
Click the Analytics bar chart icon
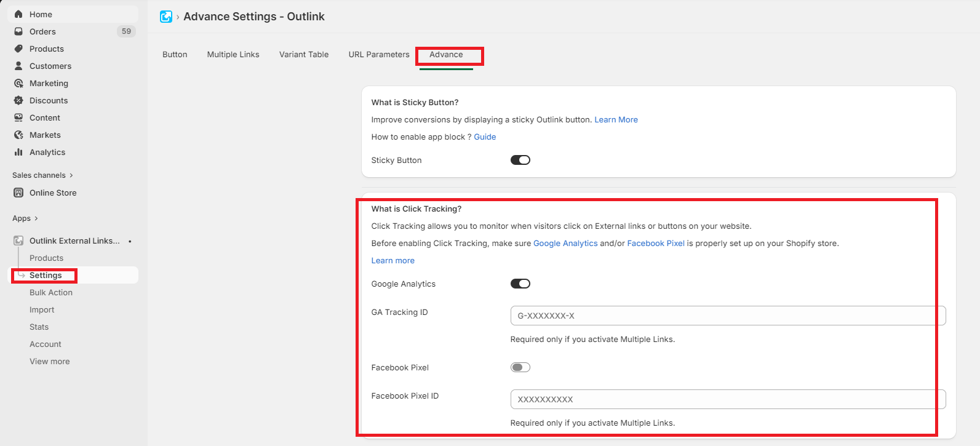pos(18,152)
